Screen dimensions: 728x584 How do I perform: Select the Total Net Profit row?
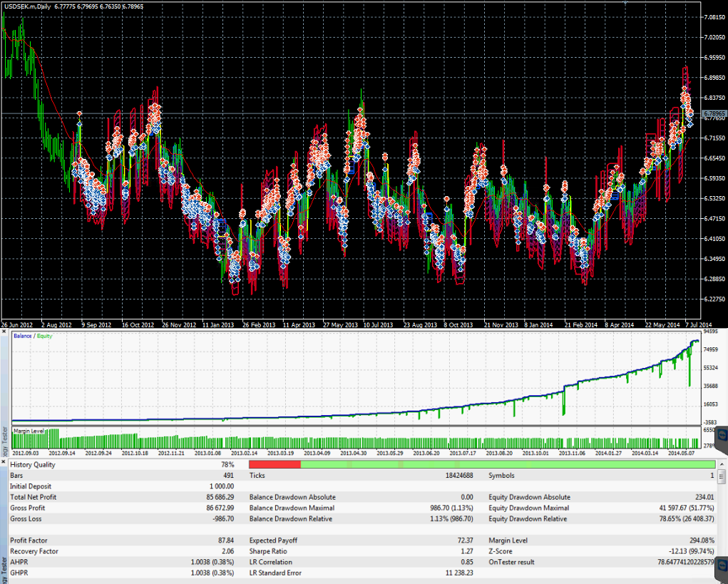click(x=34, y=497)
